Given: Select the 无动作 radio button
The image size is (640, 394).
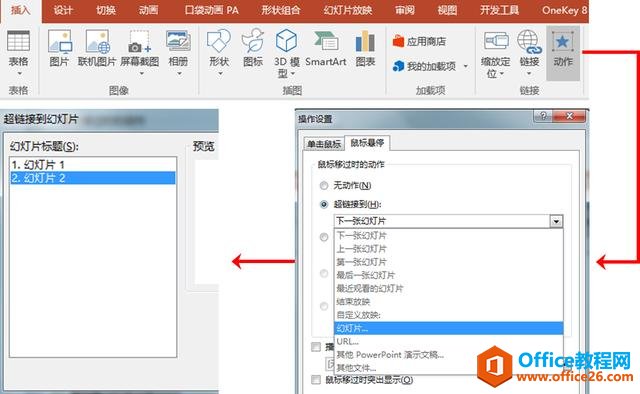Looking at the screenshot, I should point(324,186).
